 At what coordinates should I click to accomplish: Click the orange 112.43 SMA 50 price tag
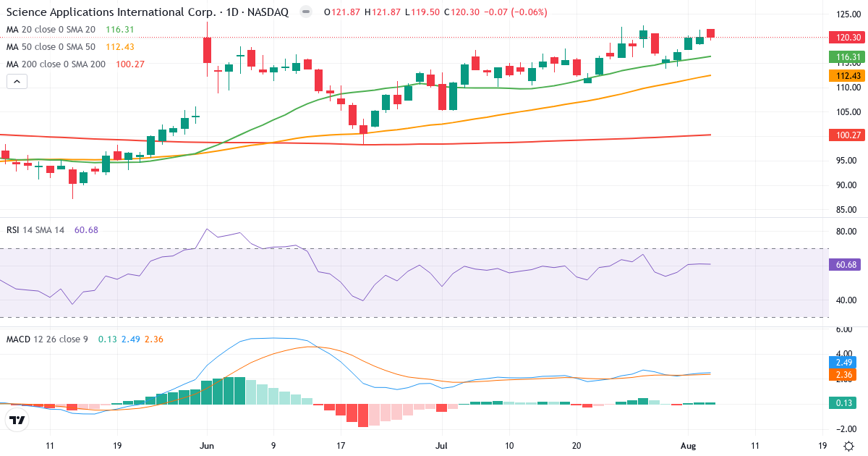coord(847,75)
